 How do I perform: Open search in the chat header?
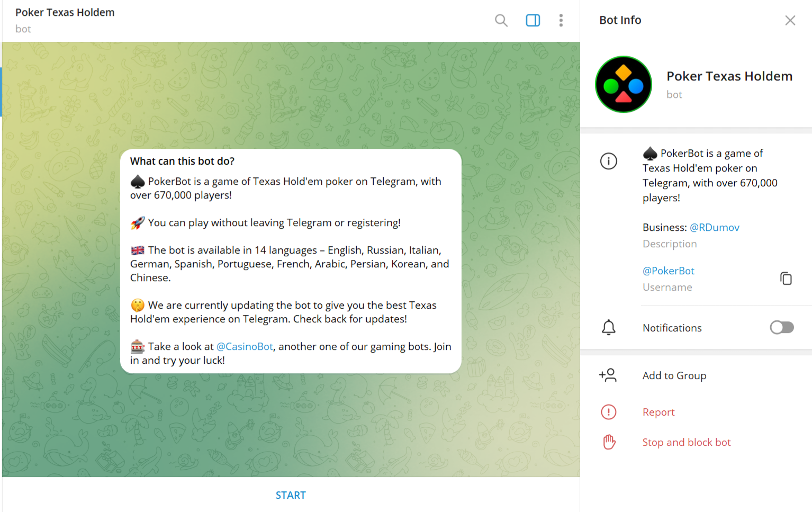[501, 21]
